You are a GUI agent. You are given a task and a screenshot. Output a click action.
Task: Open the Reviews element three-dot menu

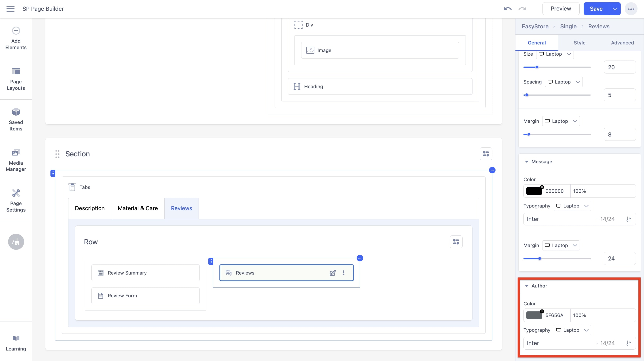(x=344, y=273)
